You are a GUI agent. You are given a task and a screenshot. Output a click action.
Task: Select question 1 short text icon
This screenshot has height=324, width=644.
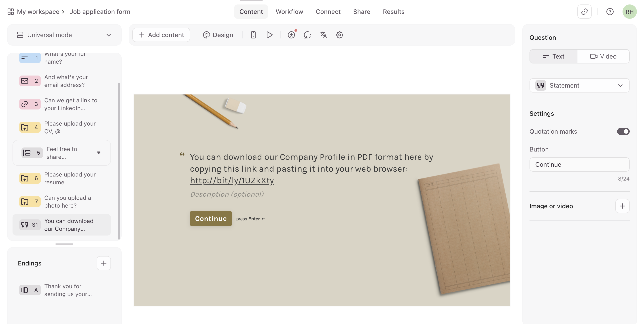pyautogui.click(x=30, y=58)
